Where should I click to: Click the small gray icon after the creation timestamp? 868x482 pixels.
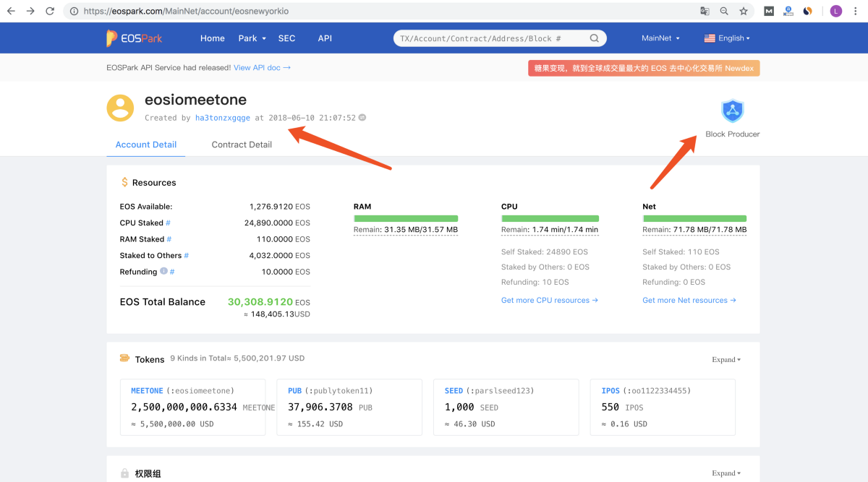click(362, 118)
